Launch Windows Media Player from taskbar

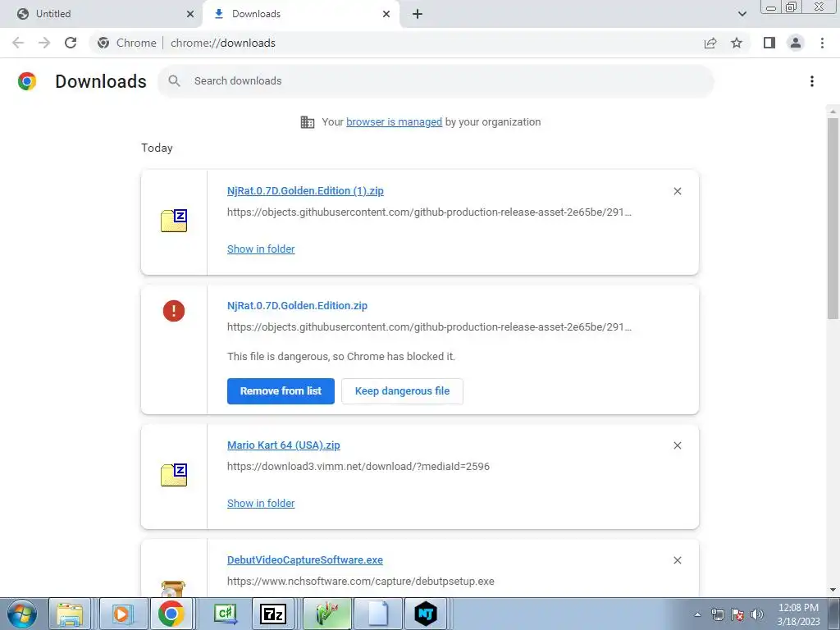click(x=121, y=614)
